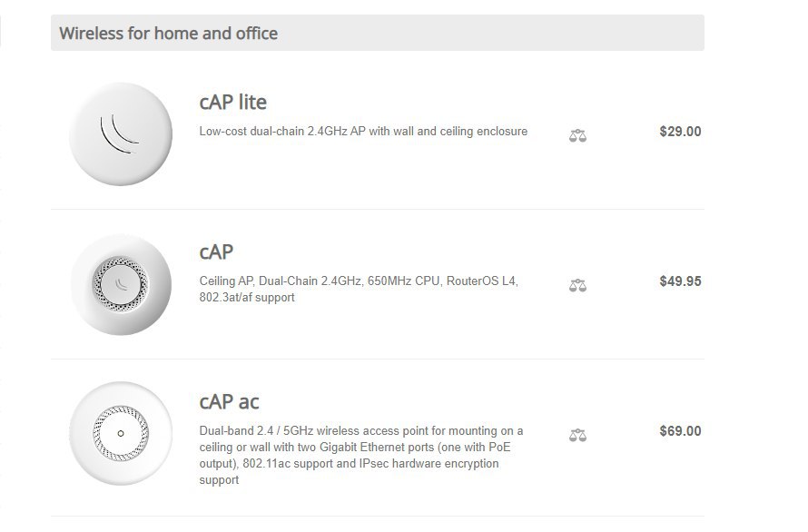Click the 'Wireless for home and office' header
The height and width of the screenshot is (532, 808).
169,34
